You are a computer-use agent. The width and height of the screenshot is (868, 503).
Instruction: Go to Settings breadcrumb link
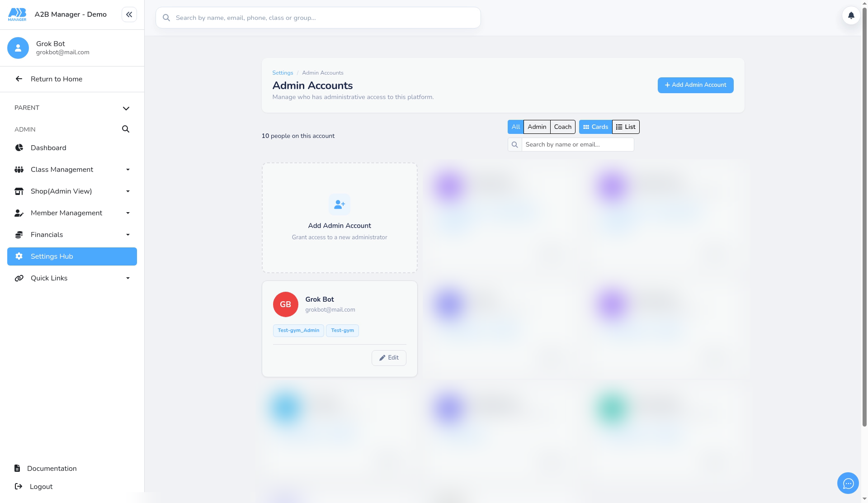283,73
